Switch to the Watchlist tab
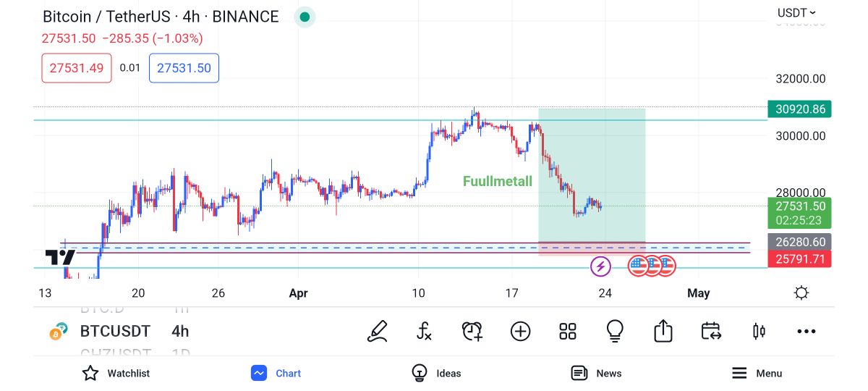This screenshot has height=391, width=868. 116,373
